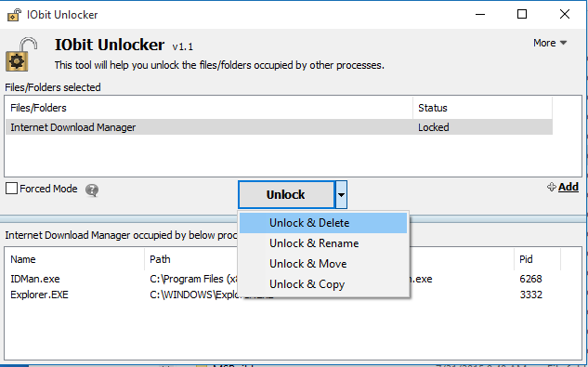Select the Internet Download Manager locked row
The height and width of the screenshot is (367, 588).
[279, 127]
